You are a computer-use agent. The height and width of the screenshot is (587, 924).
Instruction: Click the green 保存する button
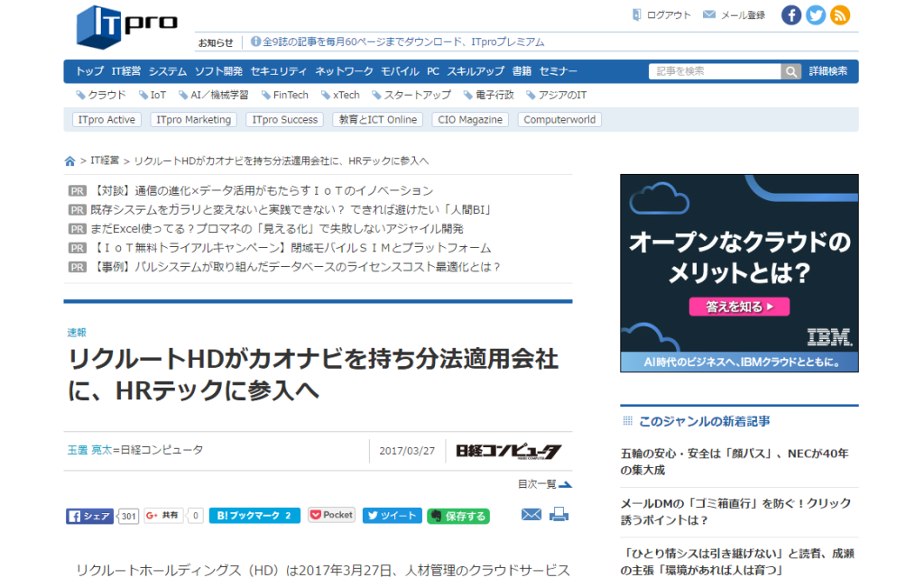[457, 517]
